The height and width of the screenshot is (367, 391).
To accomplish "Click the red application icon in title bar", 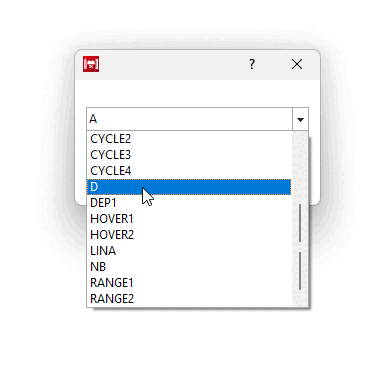I will [91, 64].
